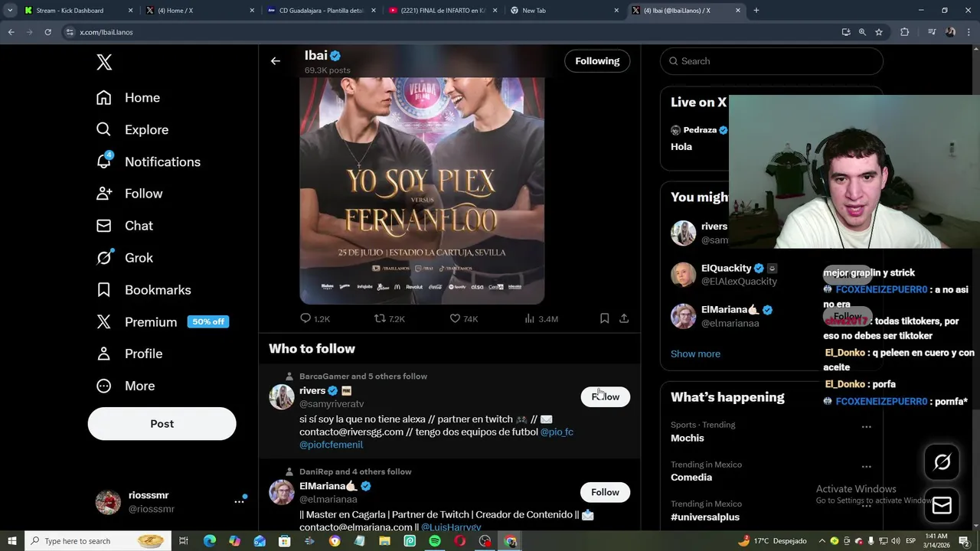Screen dimensions: 980x551
Task: Open Explore search section
Action: [x=132, y=130]
